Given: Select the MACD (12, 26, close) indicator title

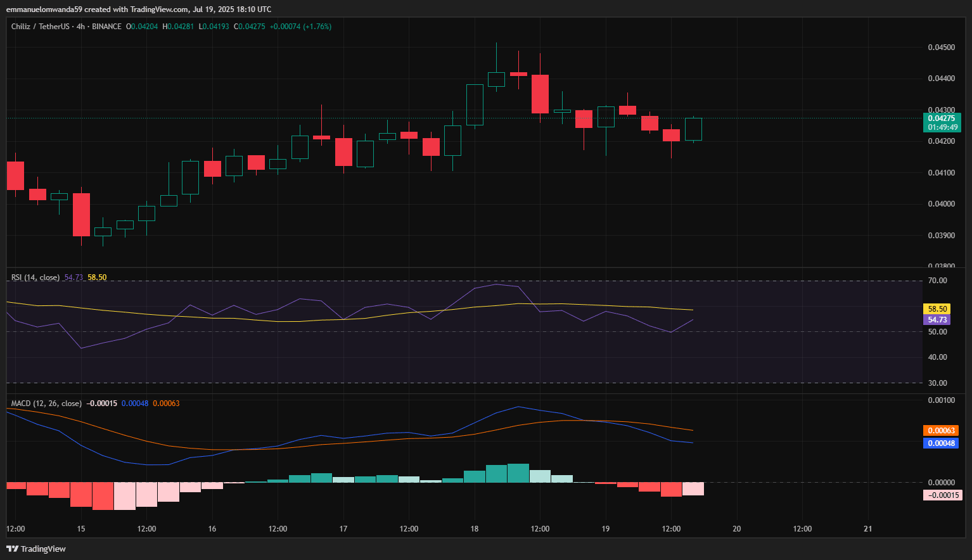Looking at the screenshot, I should (46, 403).
